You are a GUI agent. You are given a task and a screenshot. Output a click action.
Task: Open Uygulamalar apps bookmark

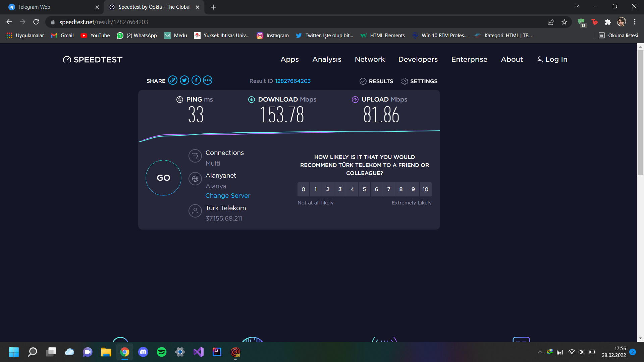click(25, 36)
